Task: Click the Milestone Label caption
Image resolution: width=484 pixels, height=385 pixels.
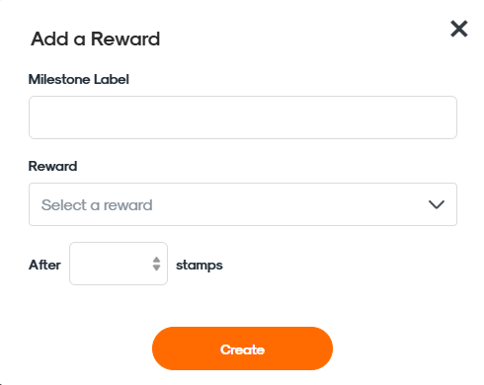Action: pyautogui.click(x=79, y=79)
